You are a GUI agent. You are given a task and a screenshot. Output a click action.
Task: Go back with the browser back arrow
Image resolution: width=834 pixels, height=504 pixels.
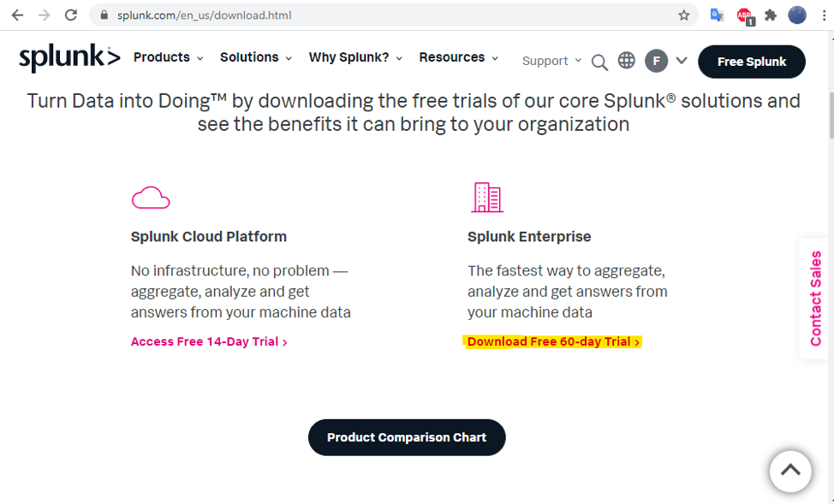click(17, 15)
